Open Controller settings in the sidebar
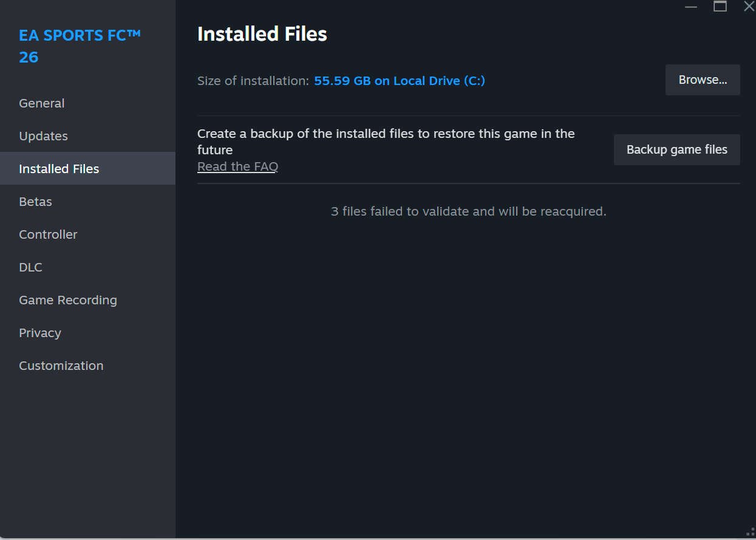756x540 pixels. pos(48,234)
